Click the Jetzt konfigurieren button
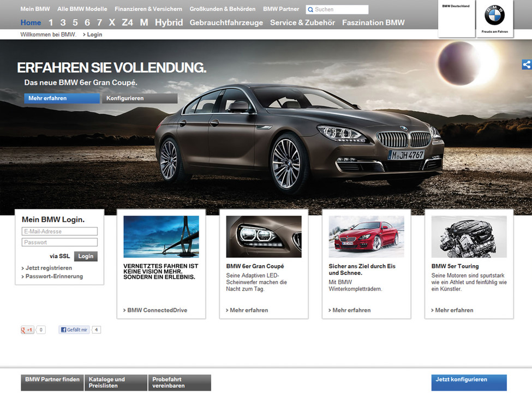 pyautogui.click(x=469, y=382)
